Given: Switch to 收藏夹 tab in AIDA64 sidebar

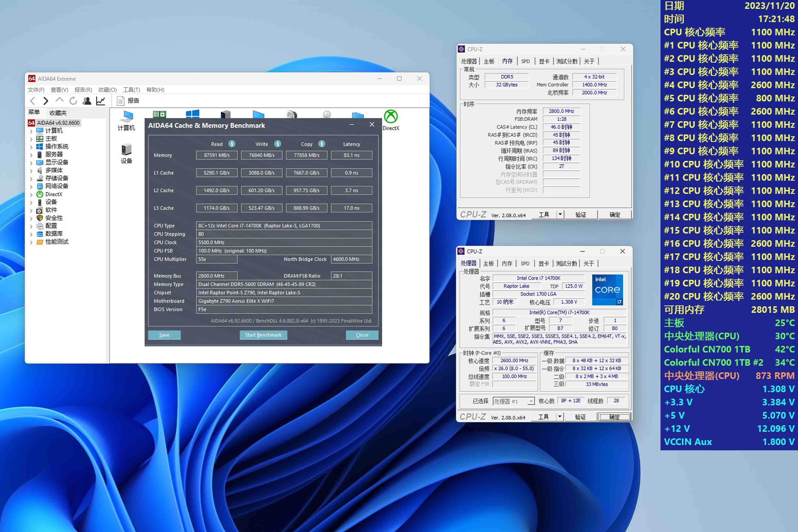Looking at the screenshot, I should click(58, 113).
